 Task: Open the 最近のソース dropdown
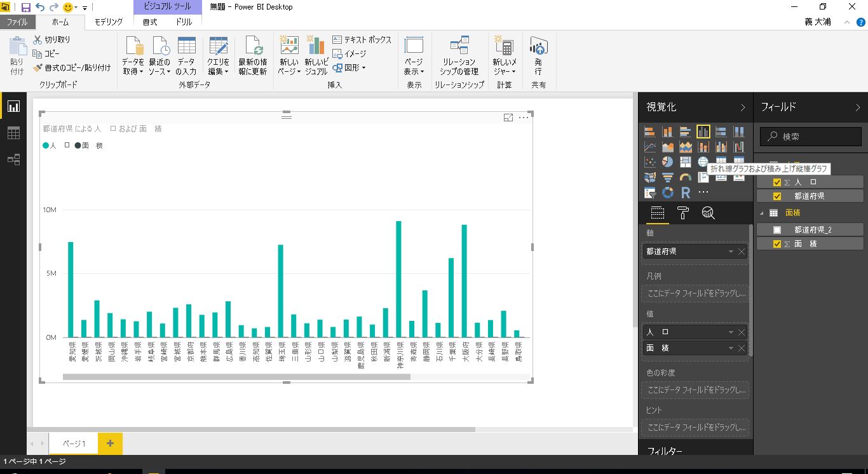coord(159,56)
